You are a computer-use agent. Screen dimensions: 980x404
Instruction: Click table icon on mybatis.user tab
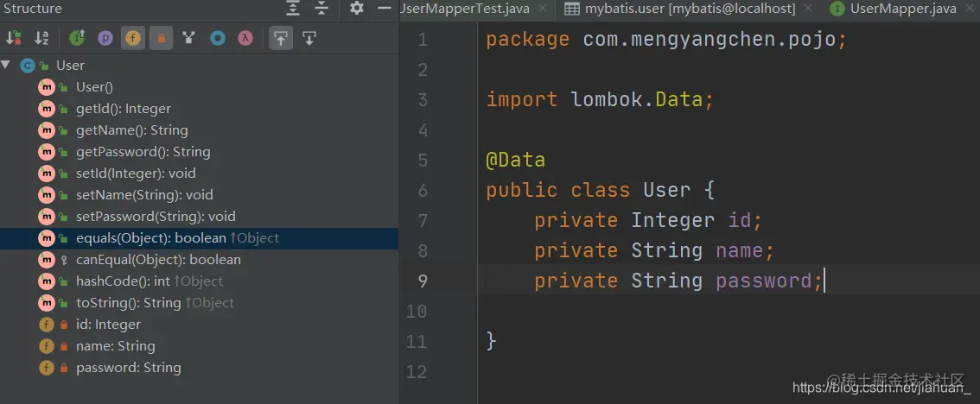click(x=571, y=9)
